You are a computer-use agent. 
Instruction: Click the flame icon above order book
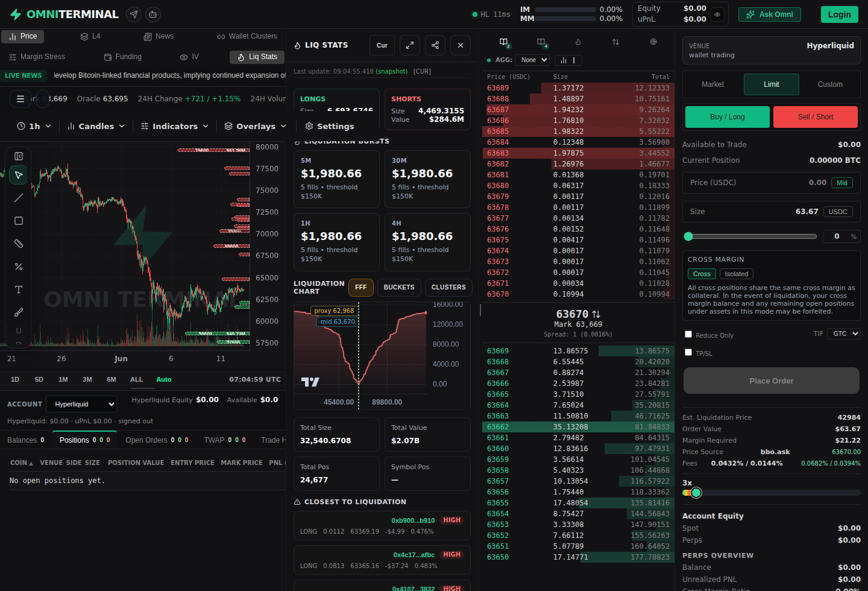[578, 42]
